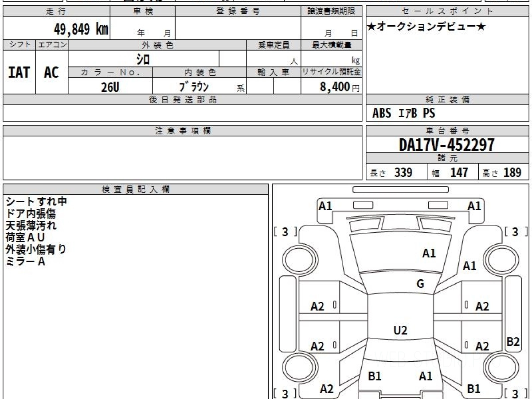Click the G mark on the windshield
532x399 pixels.
point(420,284)
